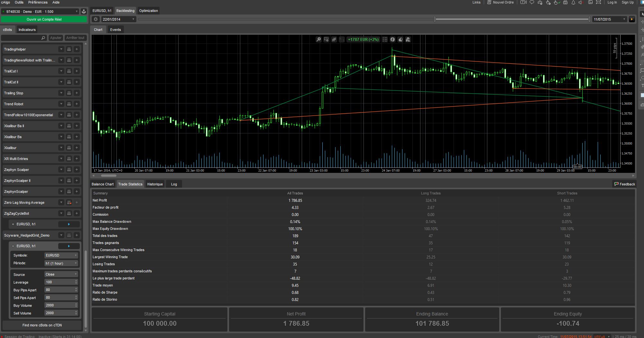Toggle the muted sound speaker icon
Screen dimensions: 644x338
[x=581, y=2]
